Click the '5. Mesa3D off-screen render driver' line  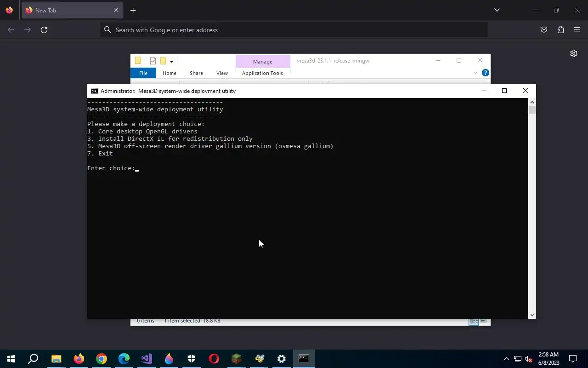point(210,146)
